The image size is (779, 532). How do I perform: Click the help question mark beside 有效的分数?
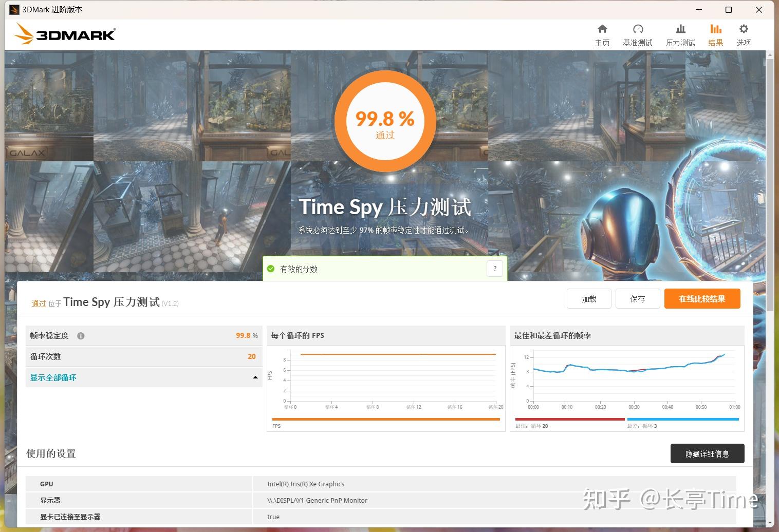pyautogui.click(x=494, y=268)
